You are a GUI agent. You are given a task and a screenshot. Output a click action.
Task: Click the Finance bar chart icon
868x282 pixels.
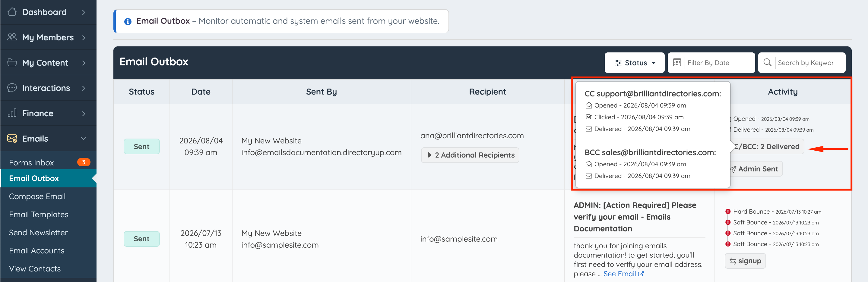click(x=12, y=113)
